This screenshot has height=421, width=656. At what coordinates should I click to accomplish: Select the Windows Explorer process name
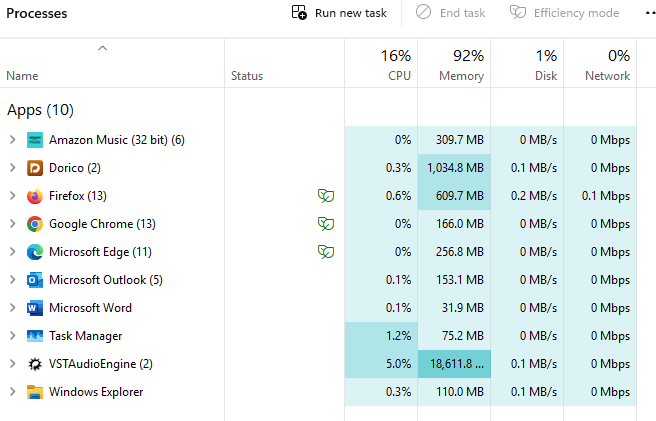pos(96,392)
